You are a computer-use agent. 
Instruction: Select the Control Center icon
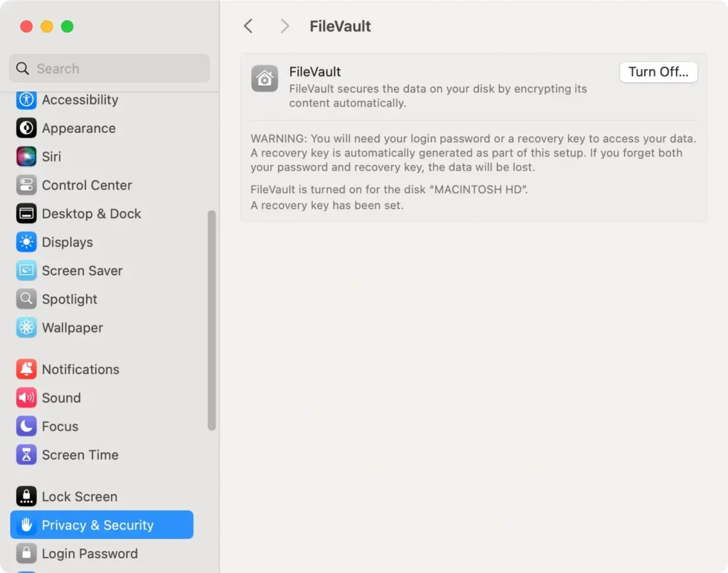point(26,186)
